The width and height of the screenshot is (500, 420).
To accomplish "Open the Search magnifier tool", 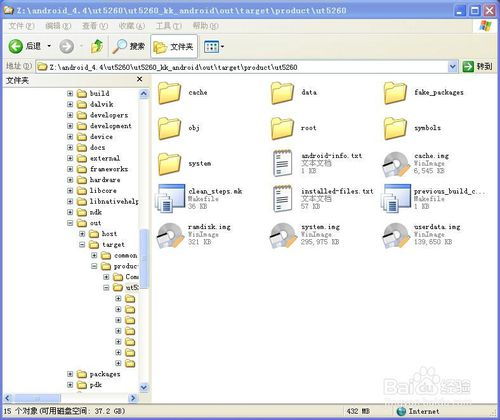I will pyautogui.click(x=129, y=46).
